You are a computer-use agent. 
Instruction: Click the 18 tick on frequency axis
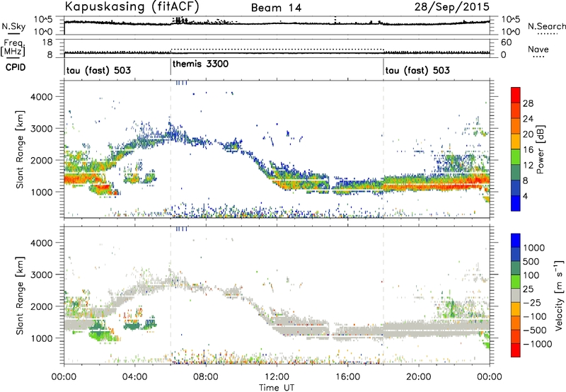pos(47,42)
